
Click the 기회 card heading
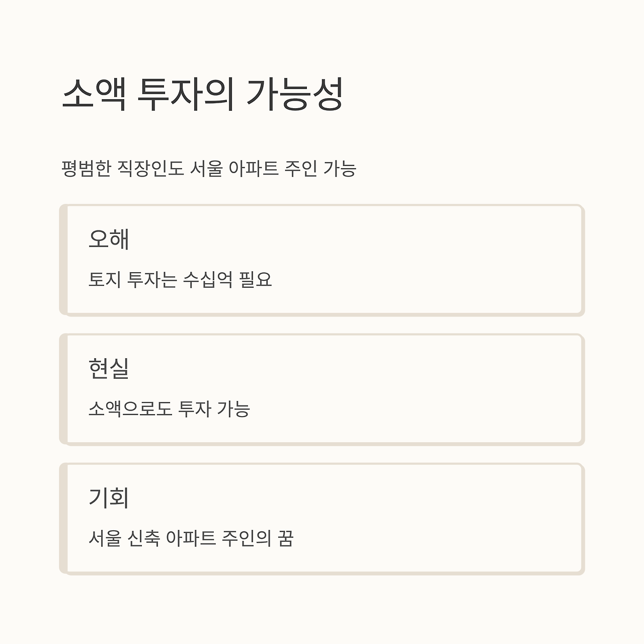click(x=109, y=498)
